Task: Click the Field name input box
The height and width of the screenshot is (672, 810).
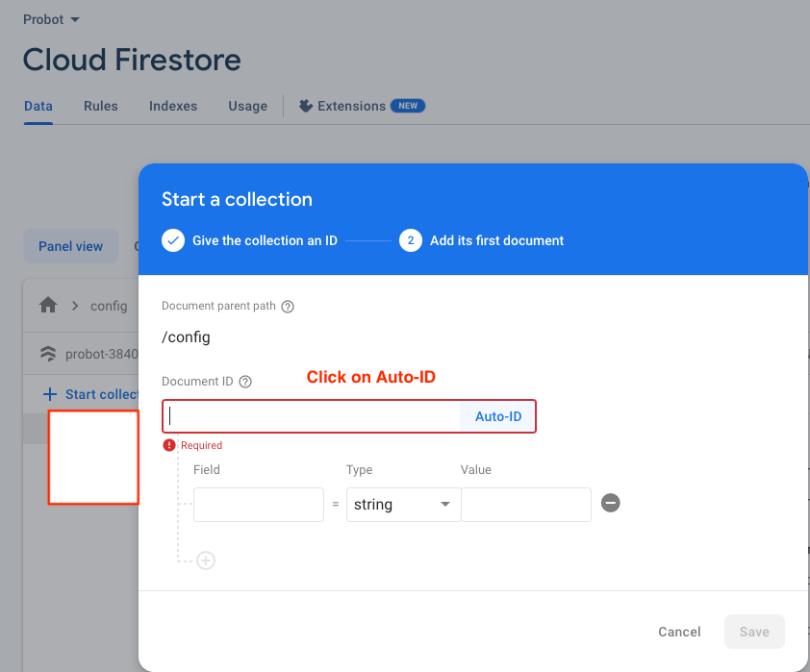Action: pos(259,505)
